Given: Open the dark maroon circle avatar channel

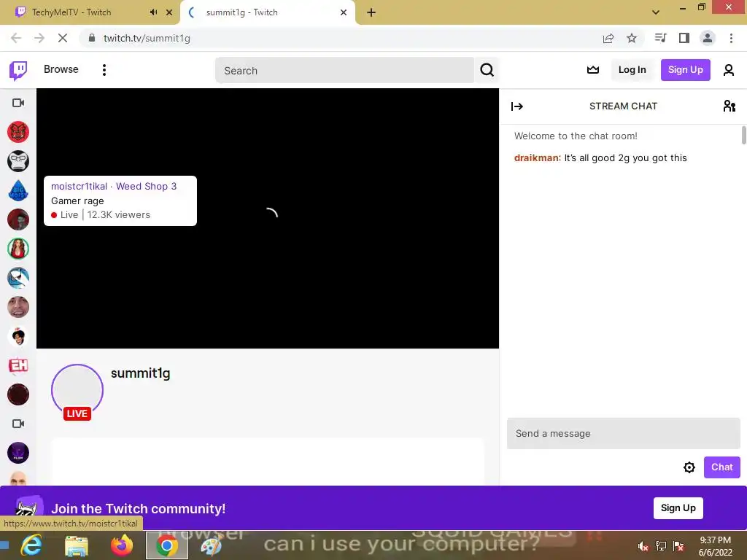Looking at the screenshot, I should point(18,394).
